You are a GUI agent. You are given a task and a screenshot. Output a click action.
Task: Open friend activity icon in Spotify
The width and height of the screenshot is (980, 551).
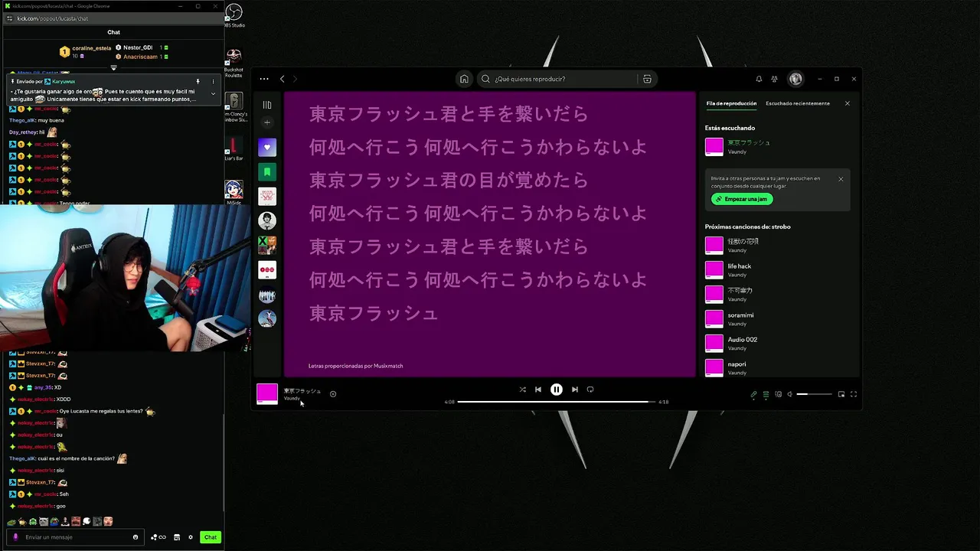tap(774, 79)
